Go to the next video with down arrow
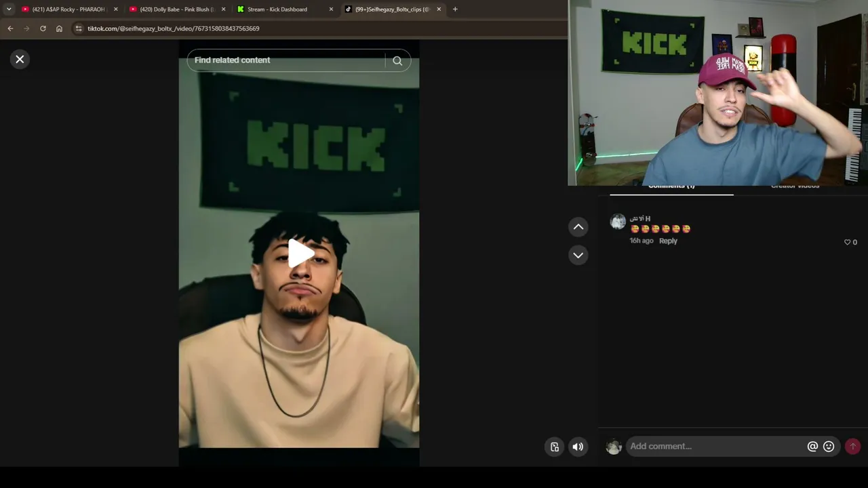This screenshot has width=868, height=488. (x=578, y=256)
